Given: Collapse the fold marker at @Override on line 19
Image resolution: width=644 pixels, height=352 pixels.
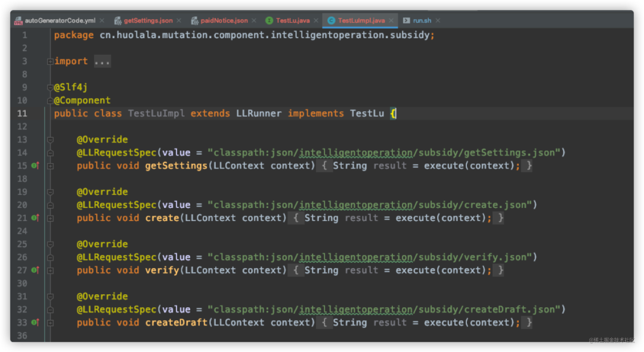Looking at the screenshot, I should 50,192.
